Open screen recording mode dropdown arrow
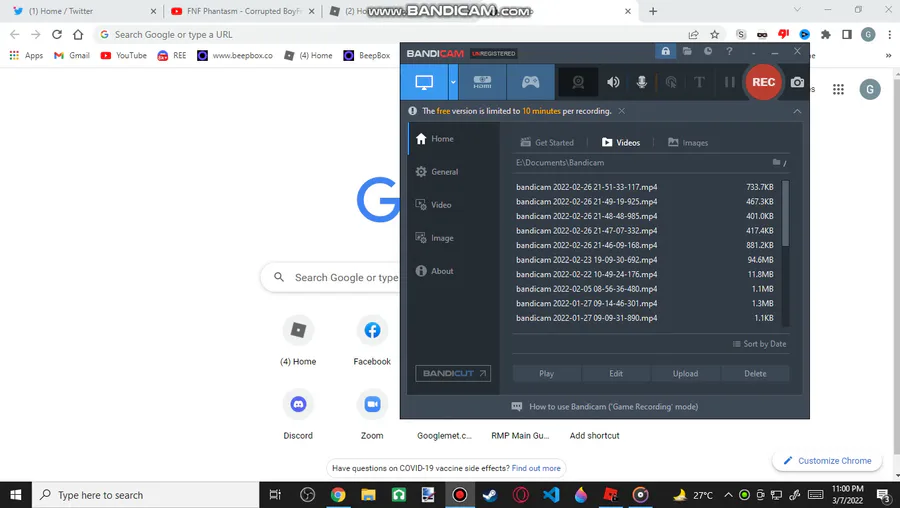This screenshot has height=508, width=900. tap(453, 82)
